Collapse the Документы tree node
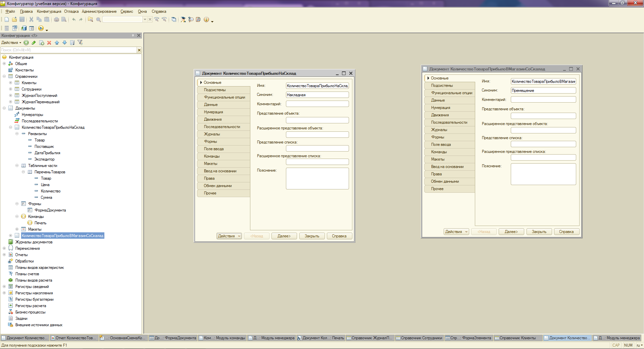 pyautogui.click(x=4, y=108)
